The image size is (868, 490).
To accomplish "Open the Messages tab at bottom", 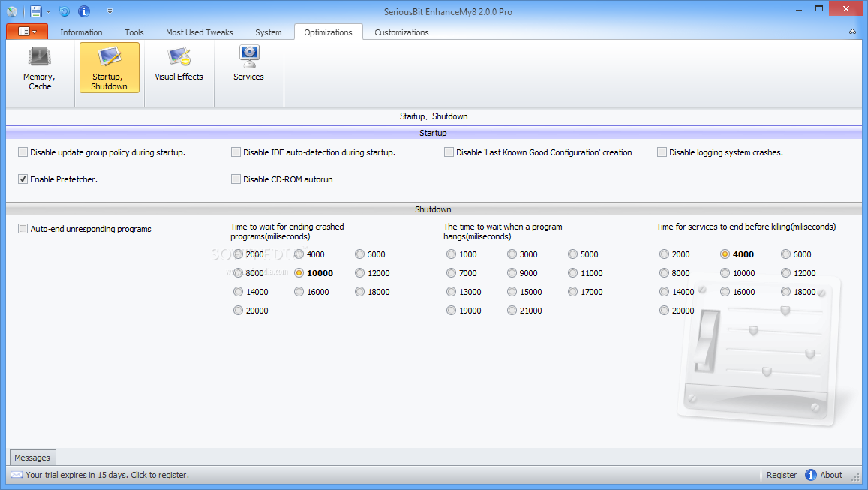I will [x=32, y=458].
